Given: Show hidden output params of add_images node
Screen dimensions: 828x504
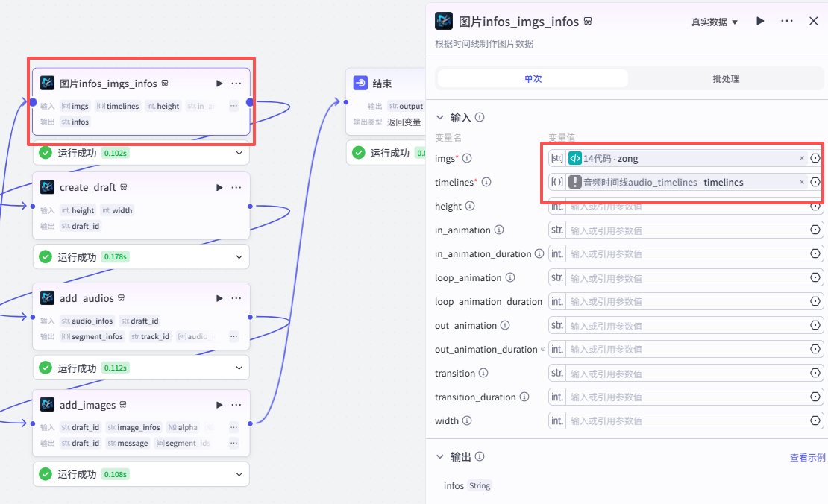Looking at the screenshot, I should tap(233, 443).
